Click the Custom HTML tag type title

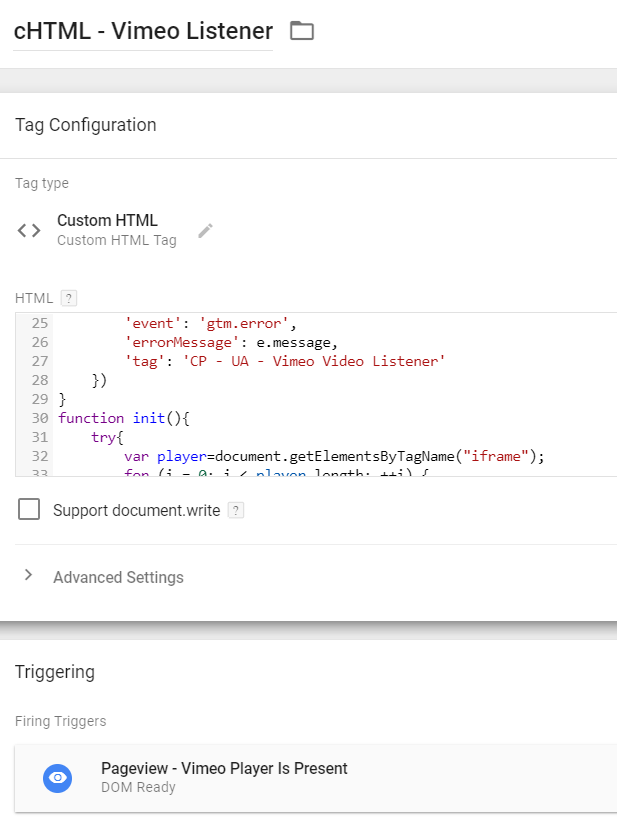[107, 220]
